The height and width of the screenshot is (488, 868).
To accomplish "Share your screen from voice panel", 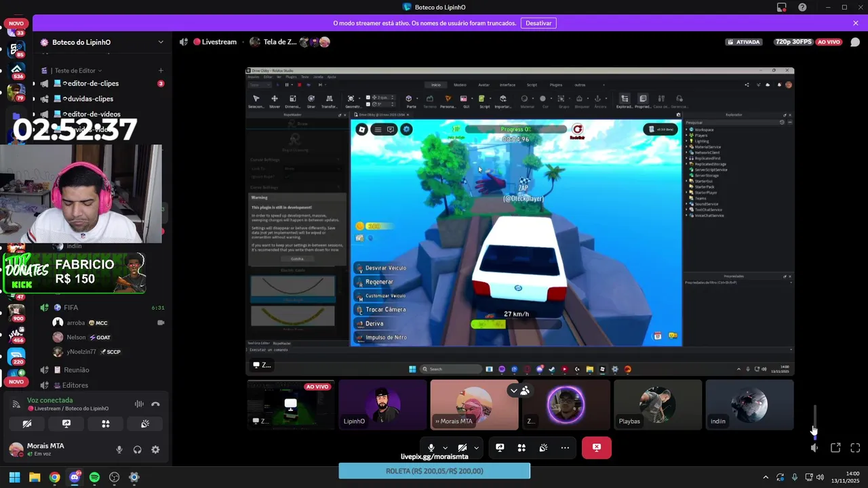I will click(x=66, y=424).
